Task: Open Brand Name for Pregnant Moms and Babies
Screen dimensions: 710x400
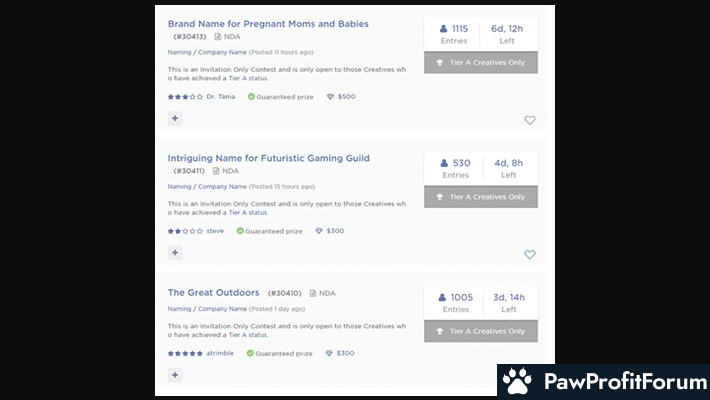Action: tap(268, 23)
